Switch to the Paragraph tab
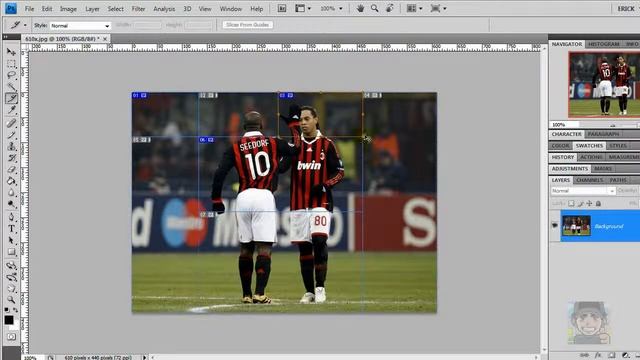Screen dimensions: 640x360 (x=603, y=134)
